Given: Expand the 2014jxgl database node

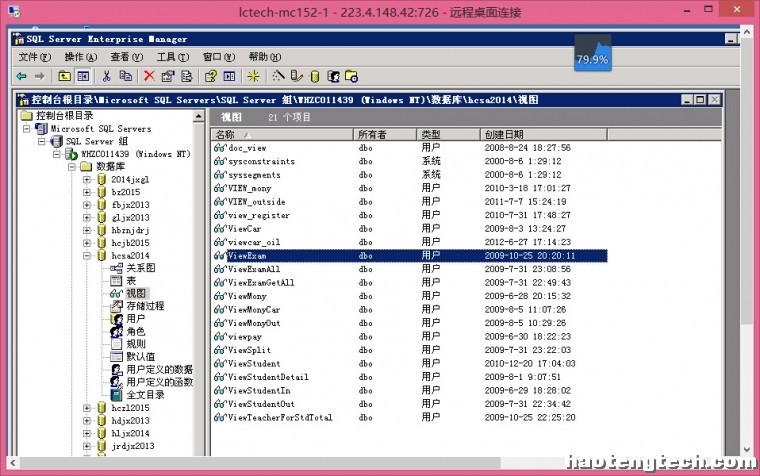Looking at the screenshot, I should tap(87, 179).
